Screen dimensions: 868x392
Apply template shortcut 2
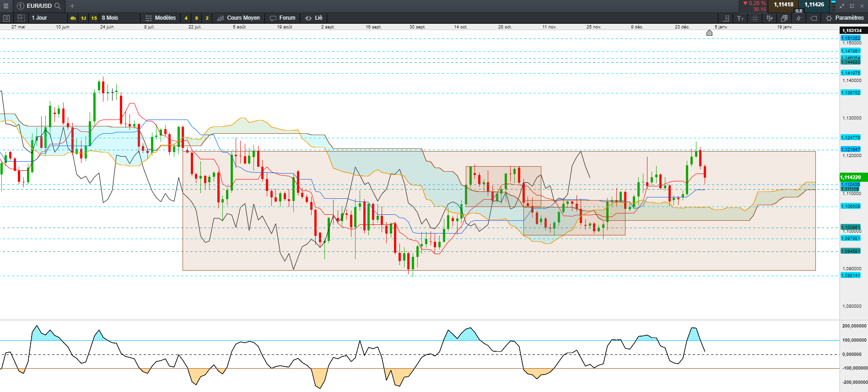click(207, 18)
